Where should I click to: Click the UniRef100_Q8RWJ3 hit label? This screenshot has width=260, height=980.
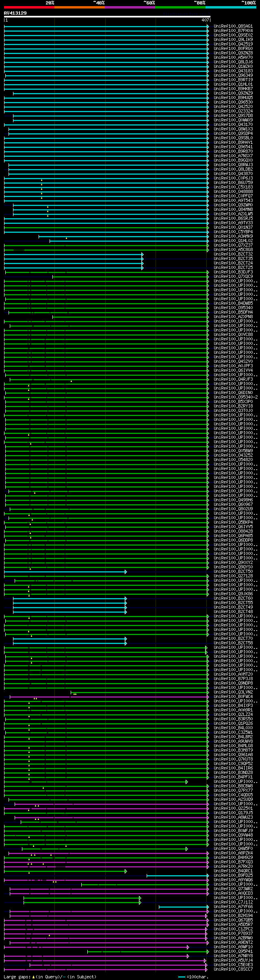(x=233, y=165)
